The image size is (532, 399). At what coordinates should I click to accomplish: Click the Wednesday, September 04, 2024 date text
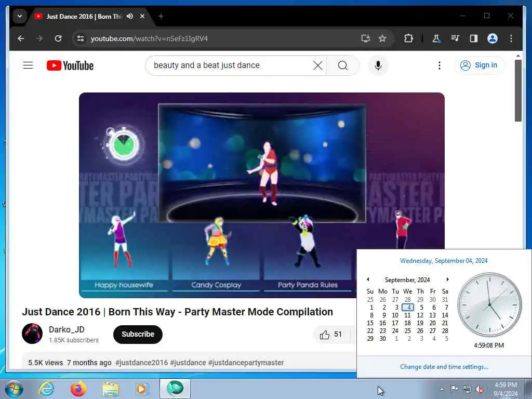[x=444, y=261]
